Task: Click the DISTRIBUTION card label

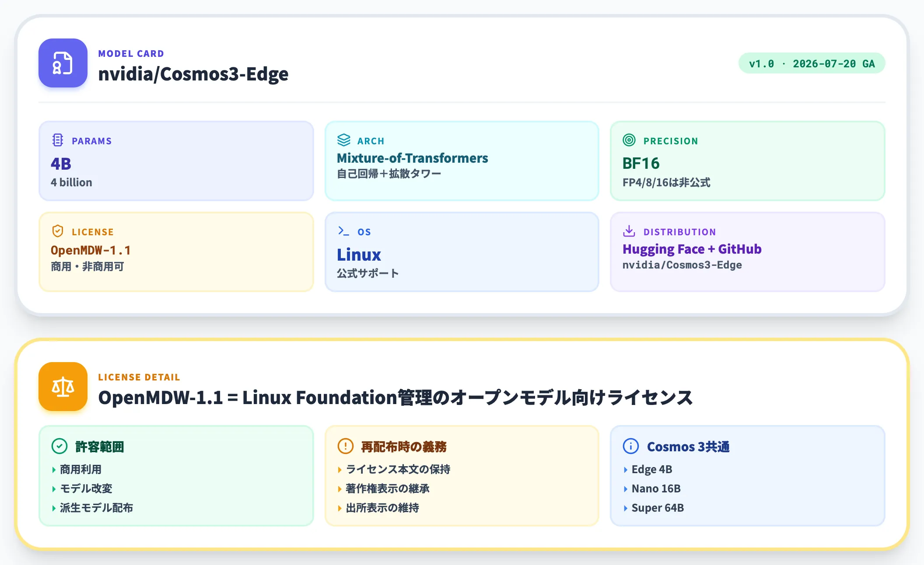Action: coord(680,232)
